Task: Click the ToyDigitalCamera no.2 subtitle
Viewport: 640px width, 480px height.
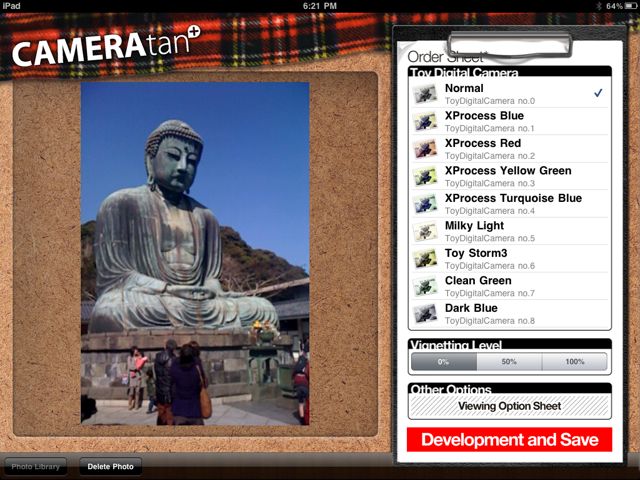Action: click(490, 156)
